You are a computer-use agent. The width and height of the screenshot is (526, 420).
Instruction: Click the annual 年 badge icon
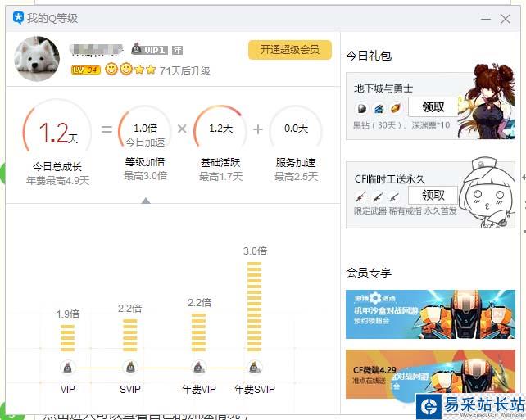click(177, 50)
